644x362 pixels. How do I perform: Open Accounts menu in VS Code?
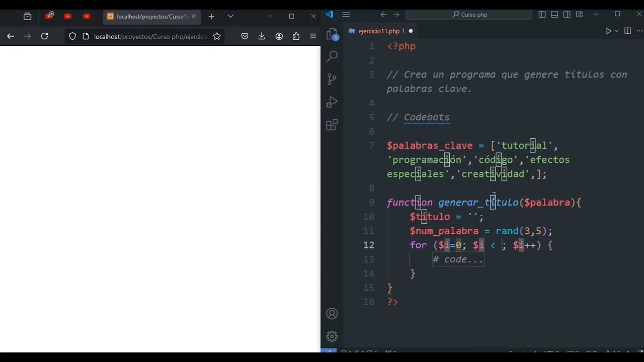[x=332, y=314]
